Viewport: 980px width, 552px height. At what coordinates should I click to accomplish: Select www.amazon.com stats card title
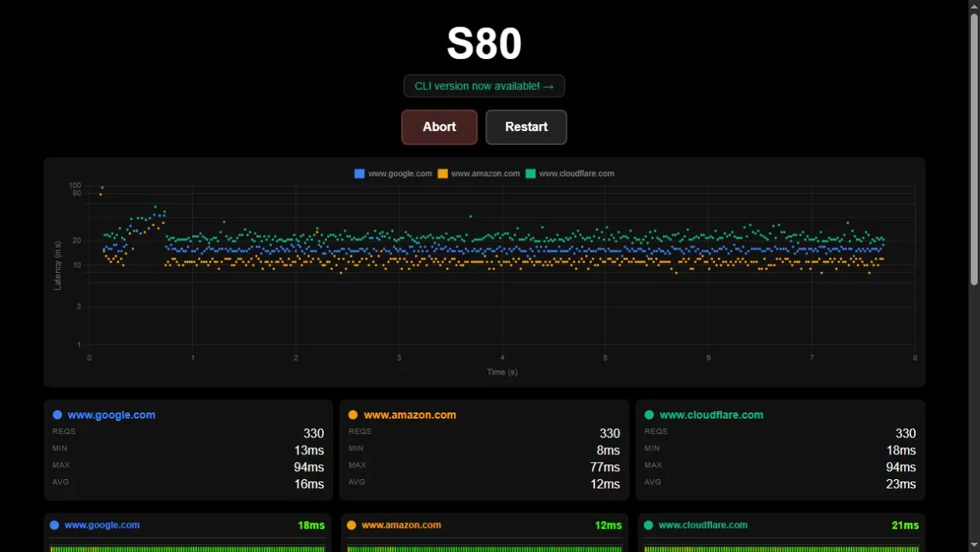[410, 415]
